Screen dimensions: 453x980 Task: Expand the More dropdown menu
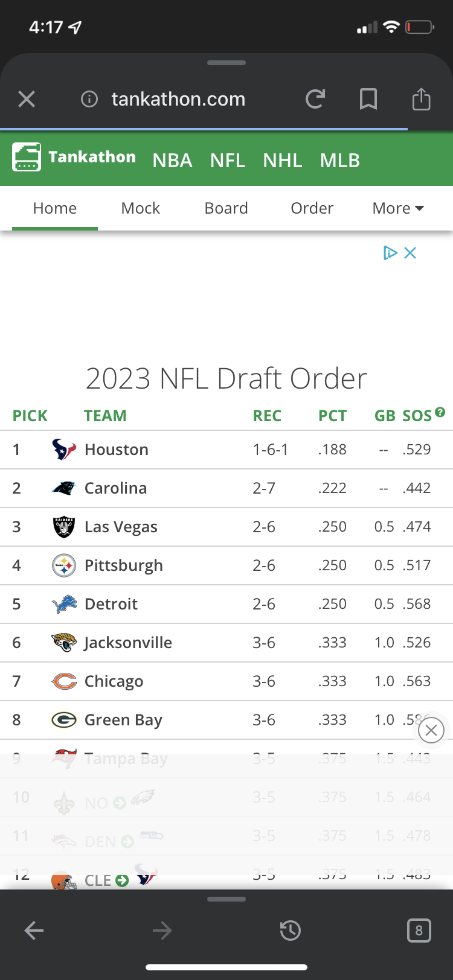click(x=398, y=208)
